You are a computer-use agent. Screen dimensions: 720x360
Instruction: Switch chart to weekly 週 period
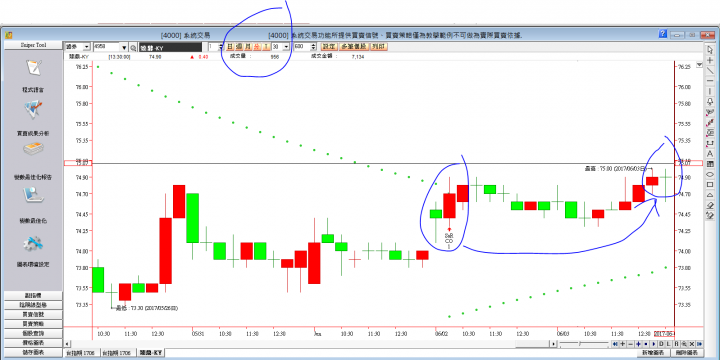coord(239,47)
